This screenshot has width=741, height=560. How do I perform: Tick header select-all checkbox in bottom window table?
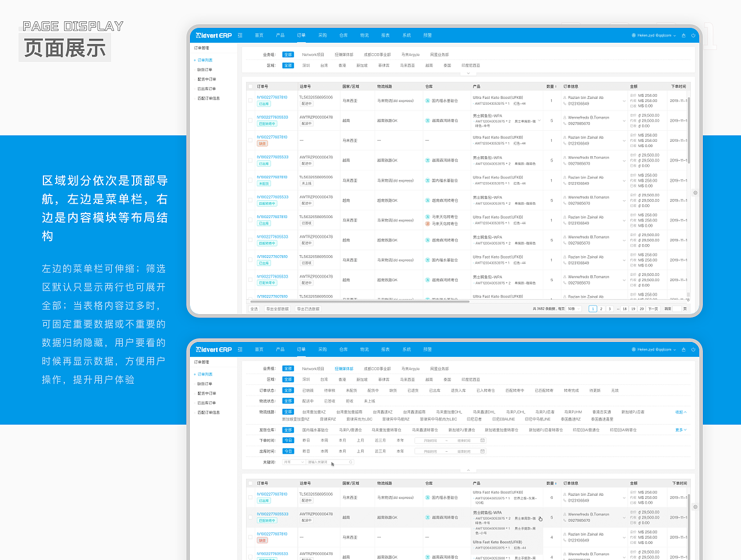[x=250, y=483]
